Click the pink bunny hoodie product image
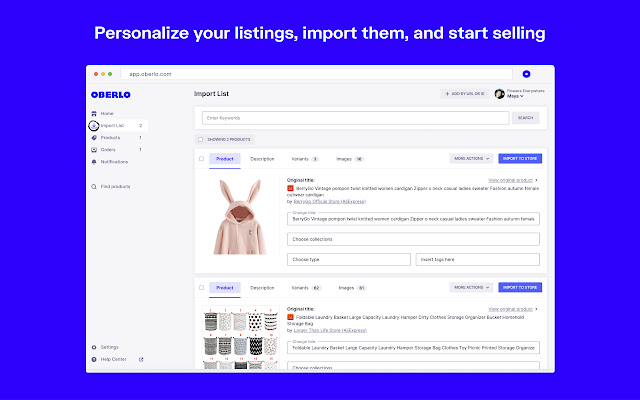Image resolution: width=640 pixels, height=400 pixels. tap(240, 217)
